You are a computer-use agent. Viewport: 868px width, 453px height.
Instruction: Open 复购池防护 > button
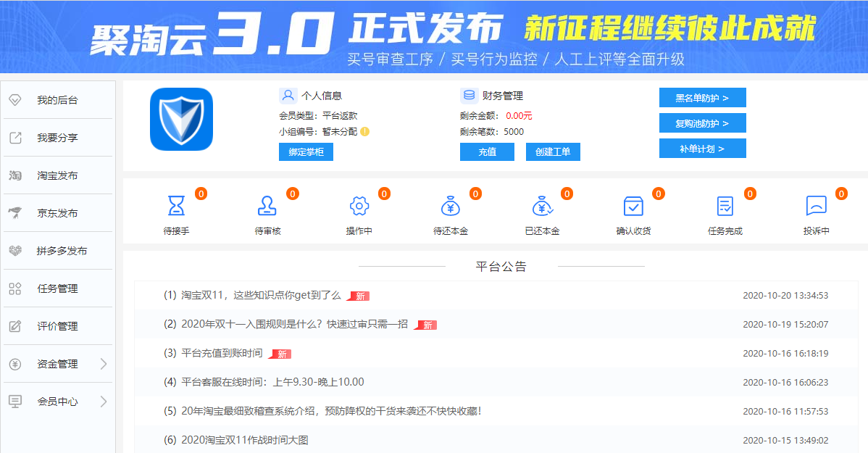(703, 123)
